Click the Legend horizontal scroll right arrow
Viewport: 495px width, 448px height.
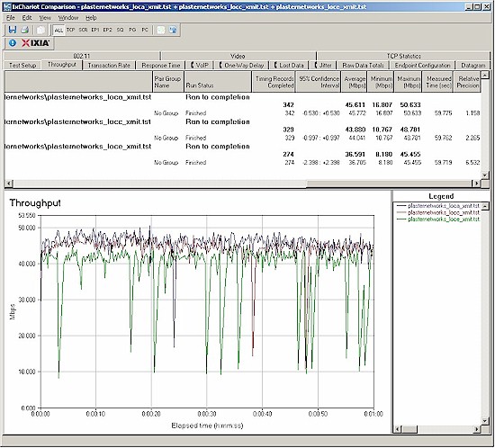click(x=477, y=429)
